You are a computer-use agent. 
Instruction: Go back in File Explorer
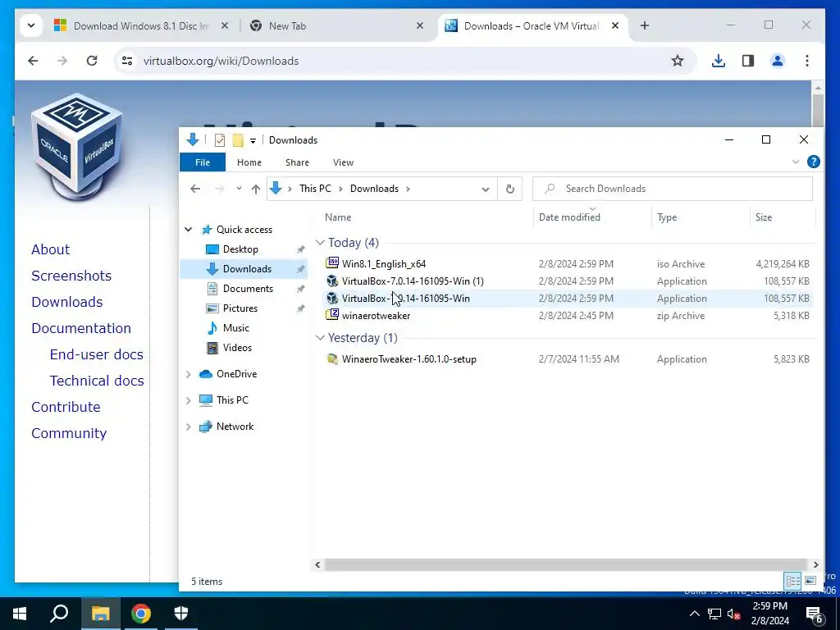tap(195, 189)
